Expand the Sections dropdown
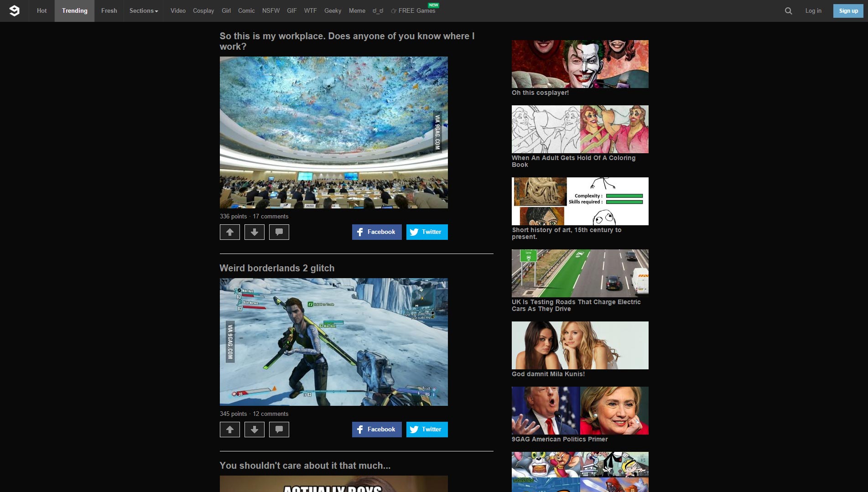Image resolution: width=868 pixels, height=492 pixels. pyautogui.click(x=144, y=11)
